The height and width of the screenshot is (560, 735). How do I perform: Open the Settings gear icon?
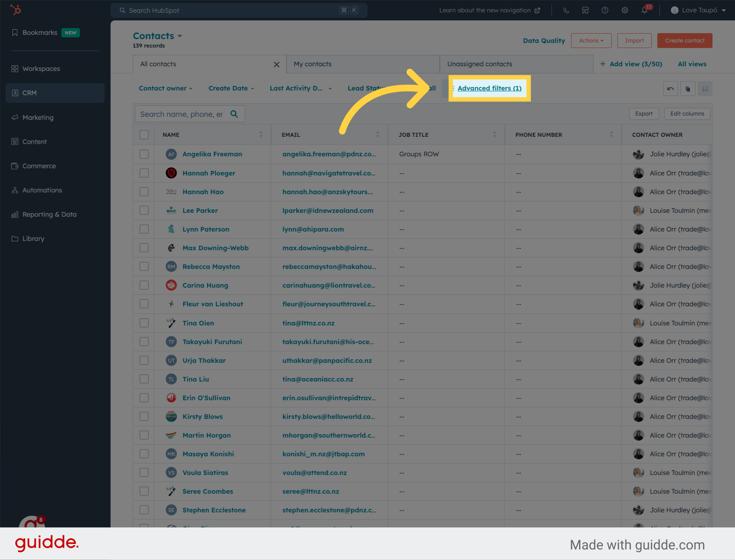[625, 10]
